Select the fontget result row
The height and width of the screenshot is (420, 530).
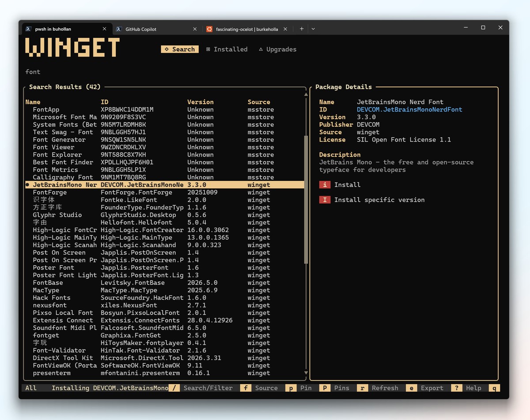164,335
